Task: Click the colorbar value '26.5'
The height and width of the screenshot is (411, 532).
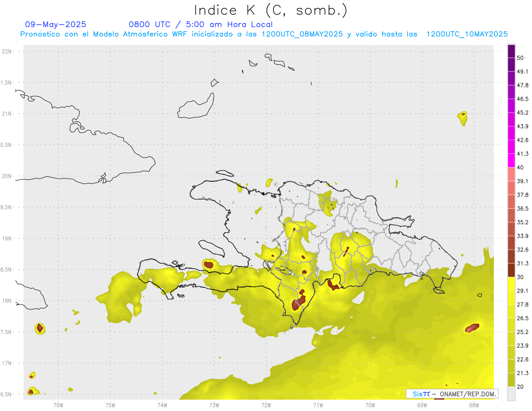Action: point(523,318)
